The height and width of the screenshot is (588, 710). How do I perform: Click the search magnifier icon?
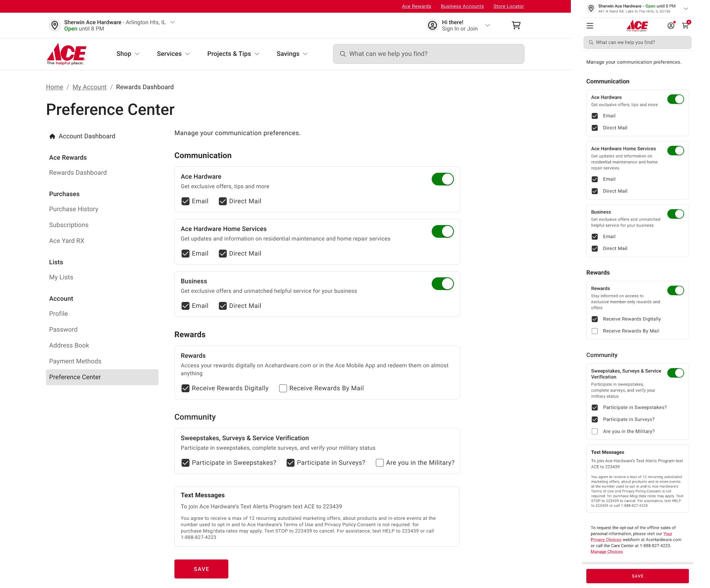click(343, 53)
